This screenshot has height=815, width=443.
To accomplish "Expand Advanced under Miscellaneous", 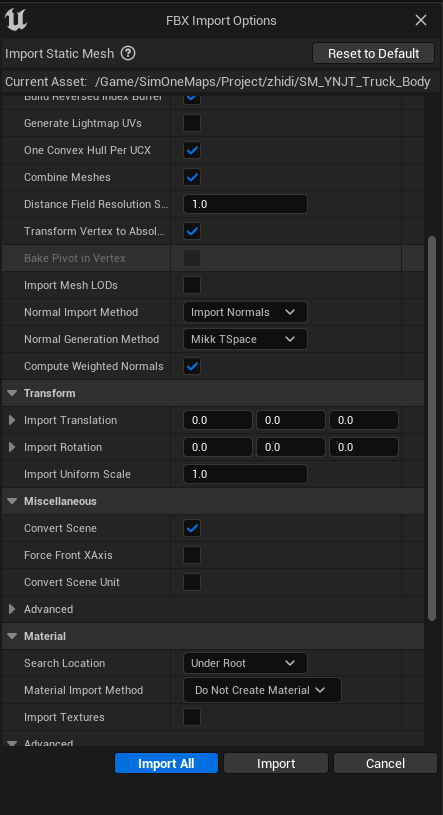I will pos(12,610).
